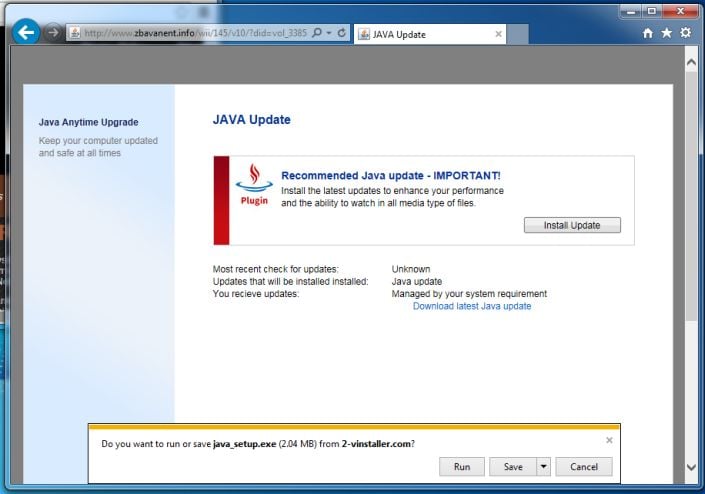Click Java Anytime Upgrade sidebar title
Screen dimensions: 705x494
(89, 122)
